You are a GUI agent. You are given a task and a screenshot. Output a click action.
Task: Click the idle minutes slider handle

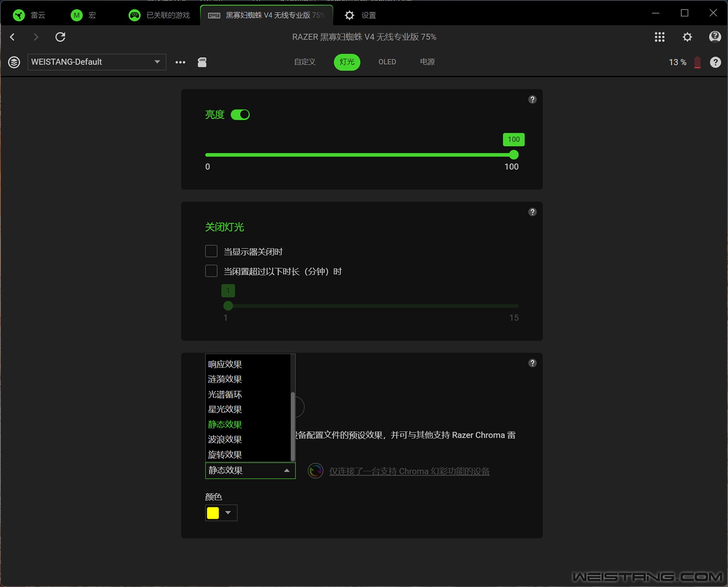click(228, 306)
